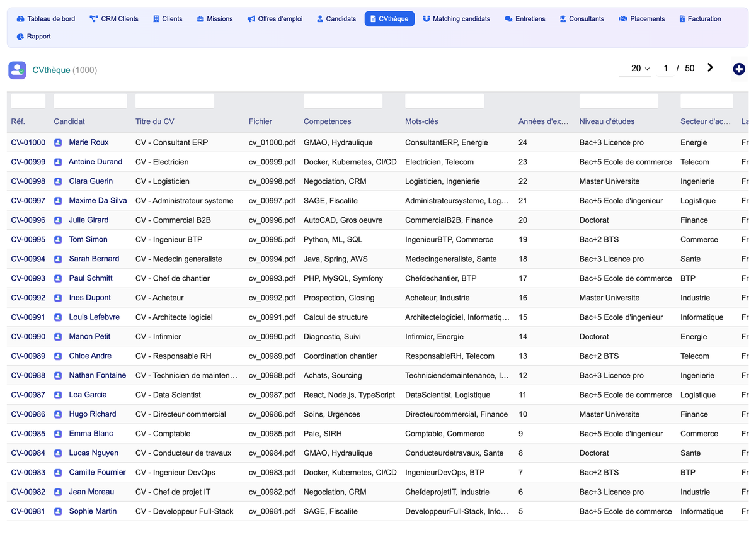Open the page size dropdown showing 20
Screen dimensions: 756x542
pos(635,68)
